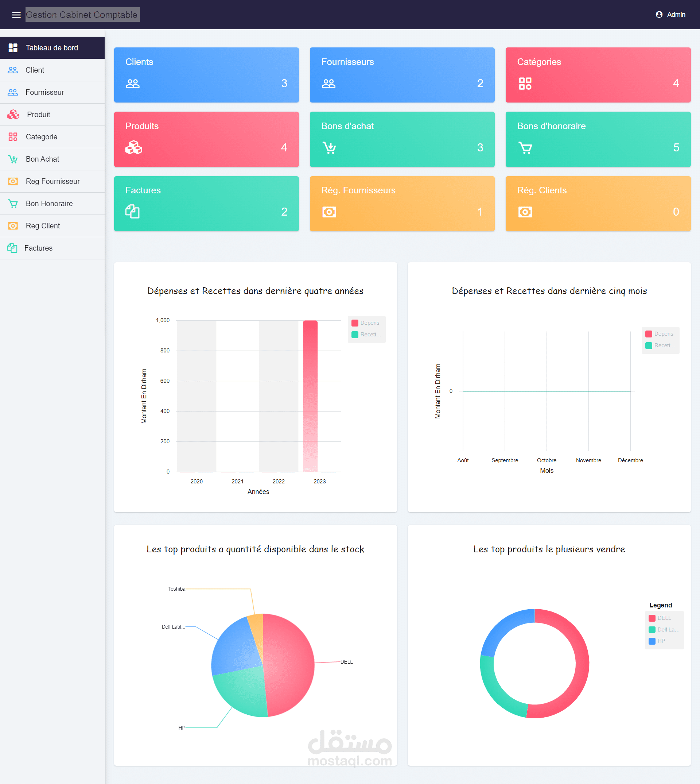Click the payment icon on Règ. Fournisseurs card
The height and width of the screenshot is (784, 700).
pyautogui.click(x=329, y=212)
